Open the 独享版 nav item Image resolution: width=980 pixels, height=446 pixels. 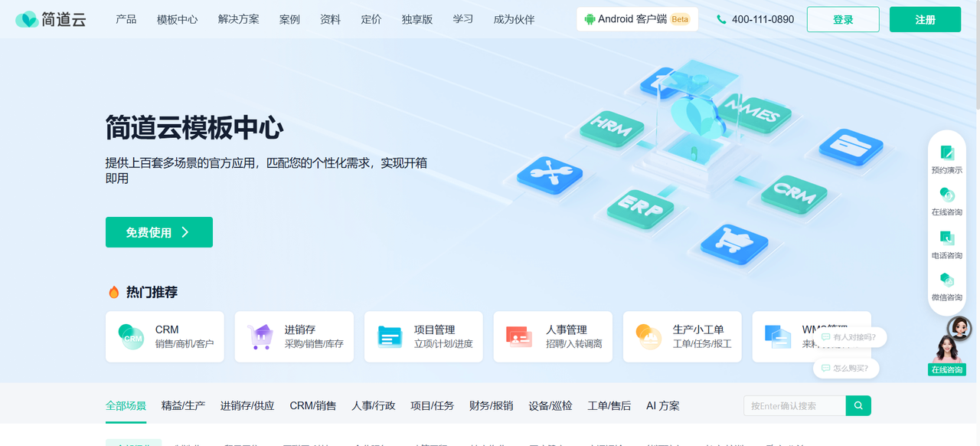[x=417, y=19]
